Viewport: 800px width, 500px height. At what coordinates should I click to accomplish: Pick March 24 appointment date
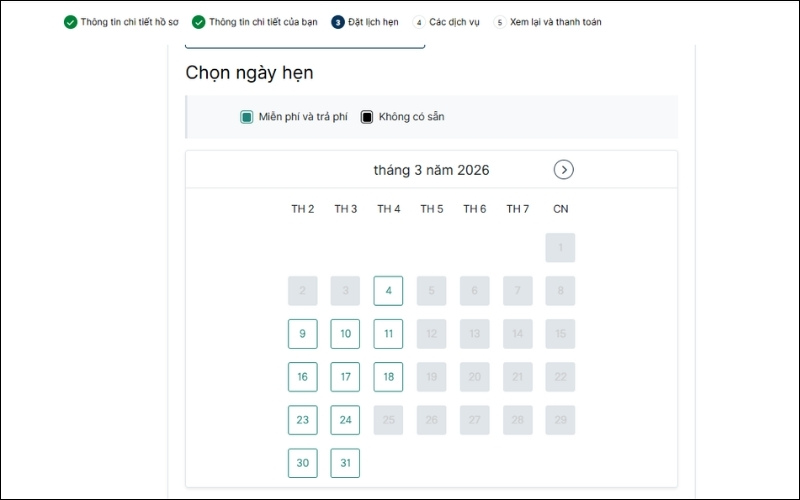click(345, 420)
